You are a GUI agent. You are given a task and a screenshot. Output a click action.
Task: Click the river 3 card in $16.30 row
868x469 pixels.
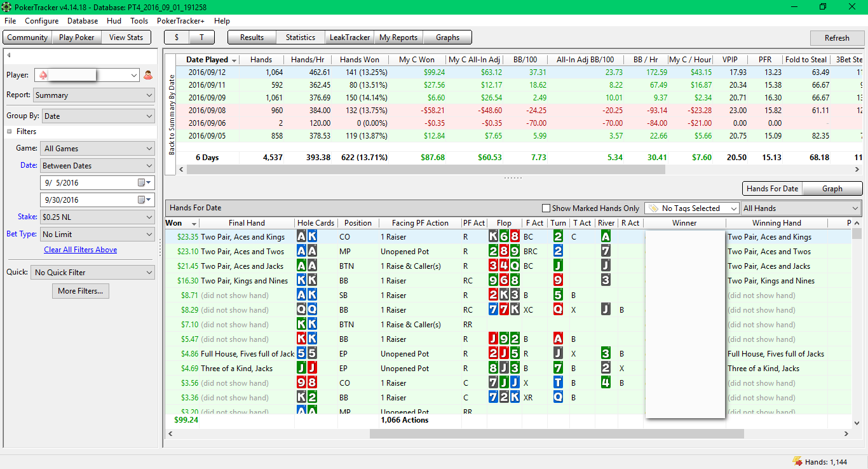point(606,280)
